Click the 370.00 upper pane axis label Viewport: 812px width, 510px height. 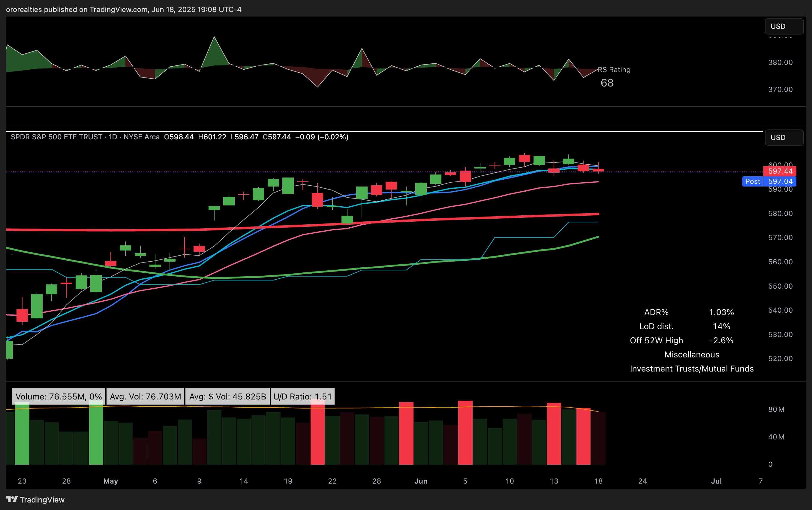pos(780,90)
